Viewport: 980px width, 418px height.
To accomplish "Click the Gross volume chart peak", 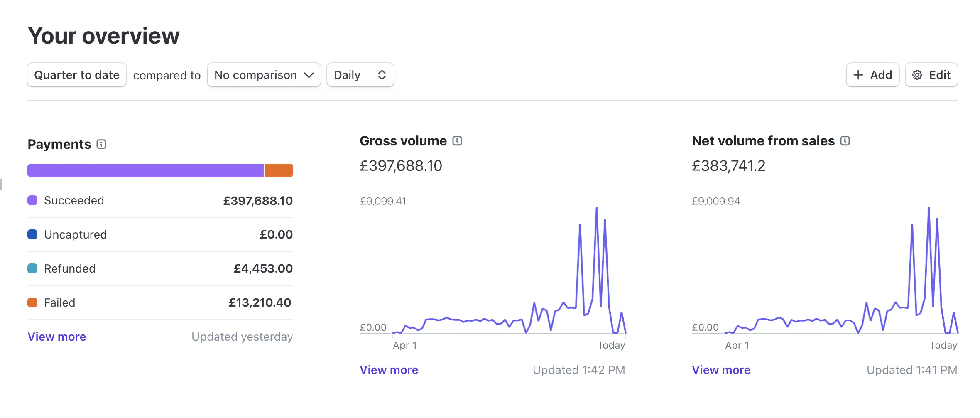I will (597, 209).
